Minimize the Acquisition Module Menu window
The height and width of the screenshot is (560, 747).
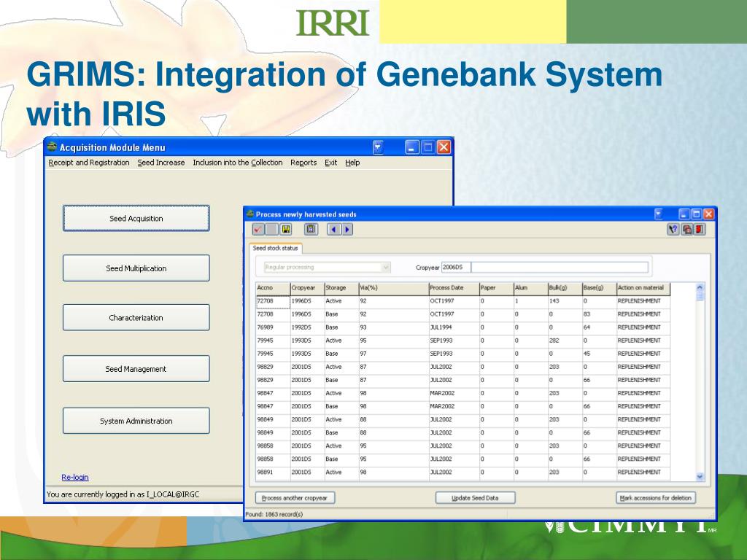coord(412,147)
